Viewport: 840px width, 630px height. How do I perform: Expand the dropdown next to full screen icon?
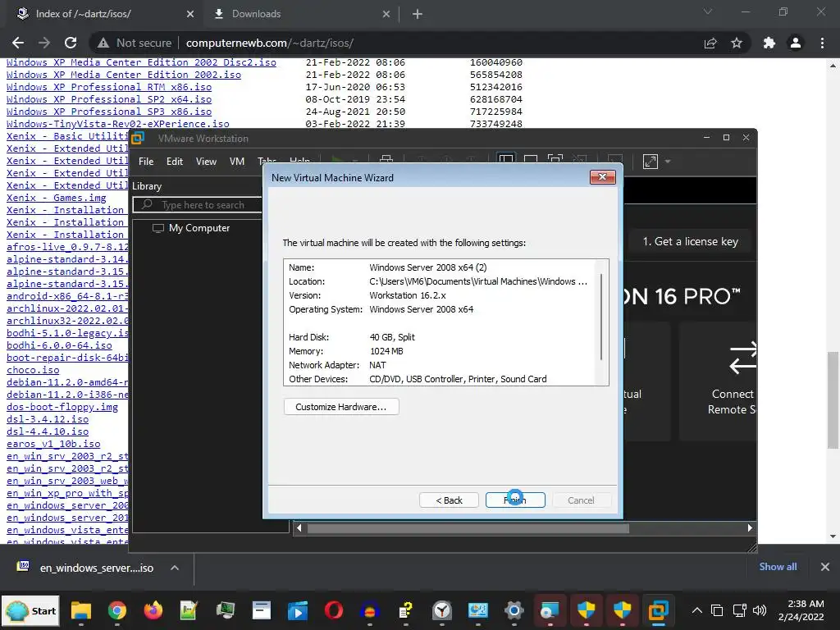click(x=668, y=162)
